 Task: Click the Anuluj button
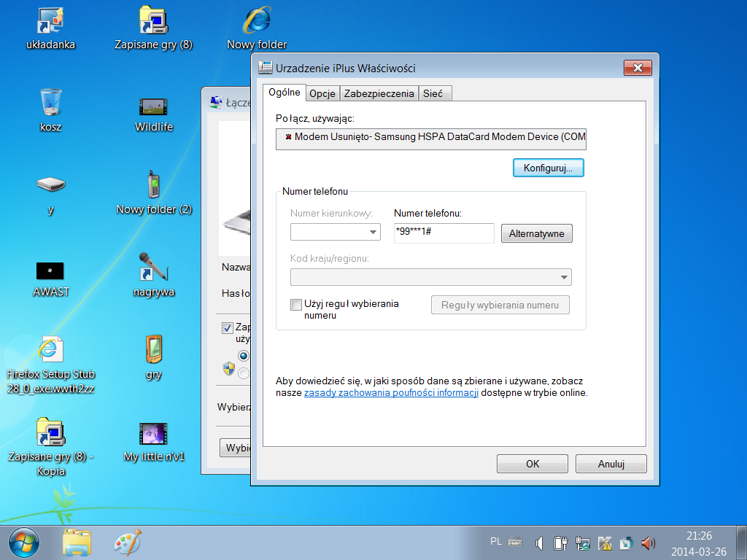[611, 464]
